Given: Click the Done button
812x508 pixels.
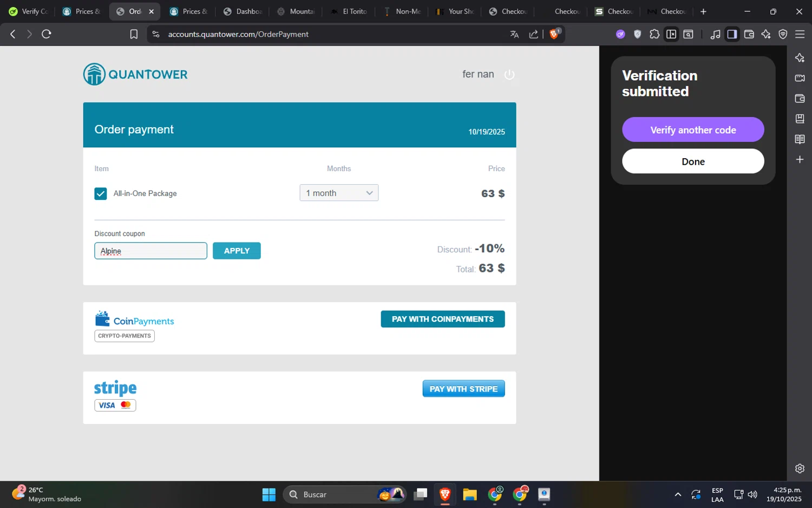Looking at the screenshot, I should 693,161.
